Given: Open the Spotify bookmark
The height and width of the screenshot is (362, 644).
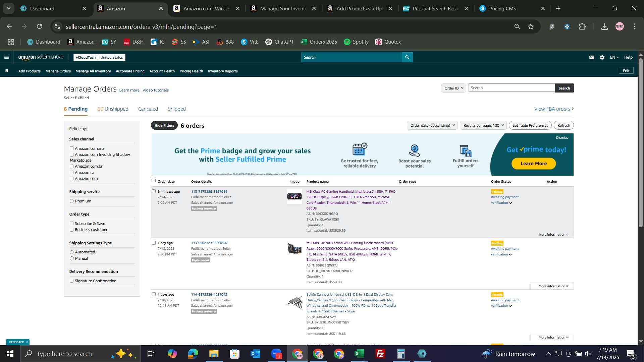Looking at the screenshot, I should (x=356, y=42).
